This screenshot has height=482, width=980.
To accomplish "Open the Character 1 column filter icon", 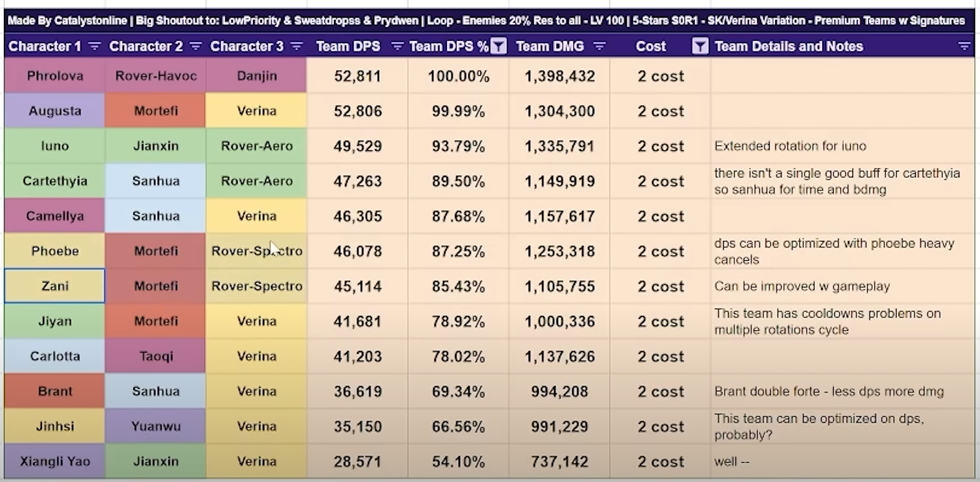I will (95, 46).
